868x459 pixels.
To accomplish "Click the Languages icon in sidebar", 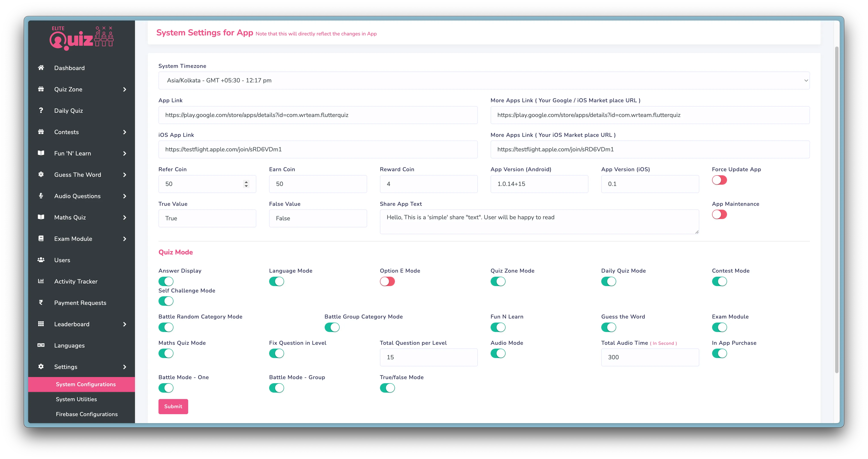I will pyautogui.click(x=41, y=345).
